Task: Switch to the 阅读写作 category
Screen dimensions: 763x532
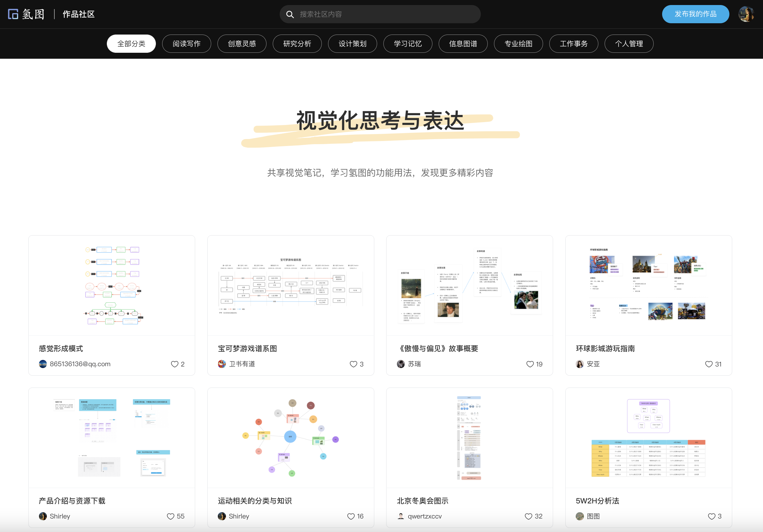Action: coord(186,44)
